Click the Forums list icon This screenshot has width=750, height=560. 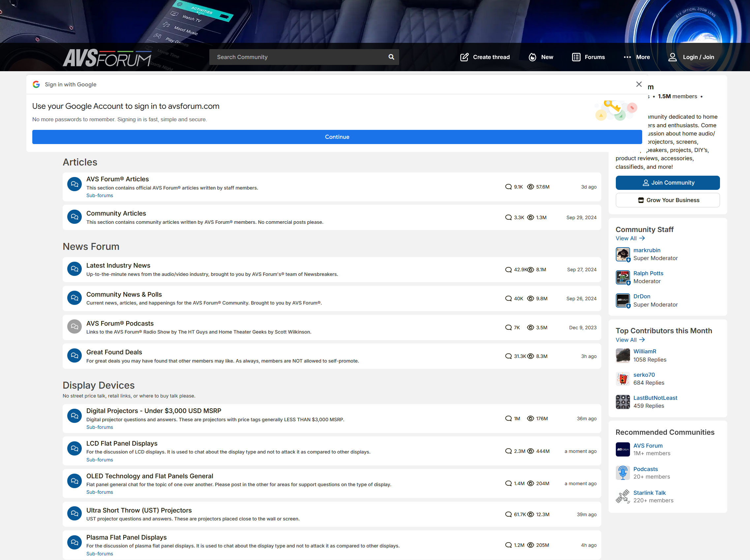tap(576, 57)
